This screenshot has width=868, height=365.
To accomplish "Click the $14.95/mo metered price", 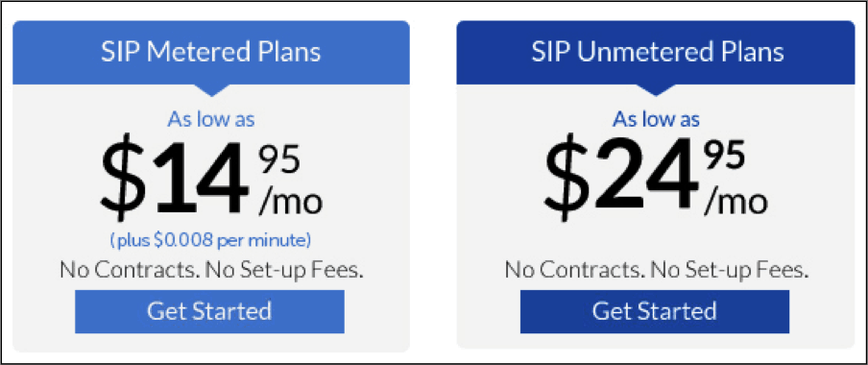I will coord(211,178).
